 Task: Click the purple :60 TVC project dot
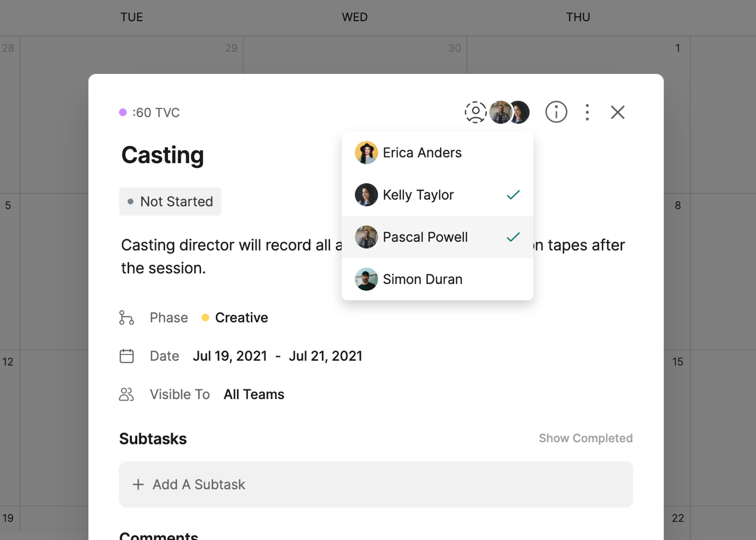click(123, 112)
